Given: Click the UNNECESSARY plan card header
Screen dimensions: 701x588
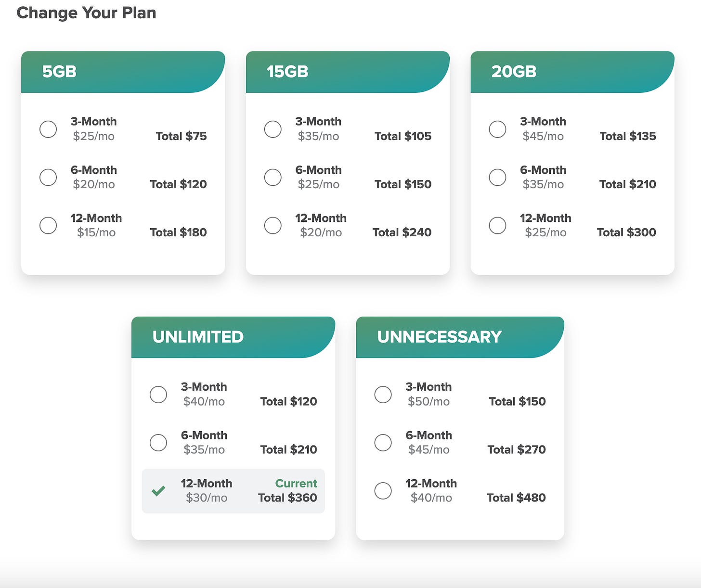Looking at the screenshot, I should click(x=460, y=337).
